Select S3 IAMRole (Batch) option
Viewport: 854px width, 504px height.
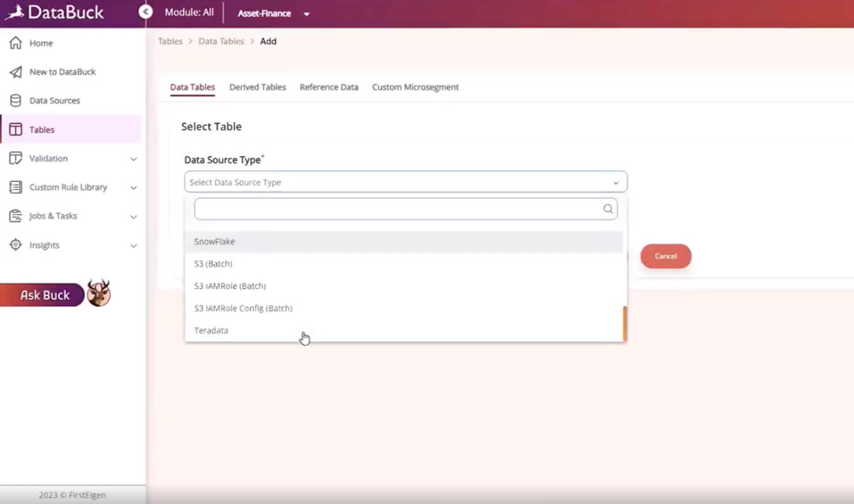pos(404,286)
